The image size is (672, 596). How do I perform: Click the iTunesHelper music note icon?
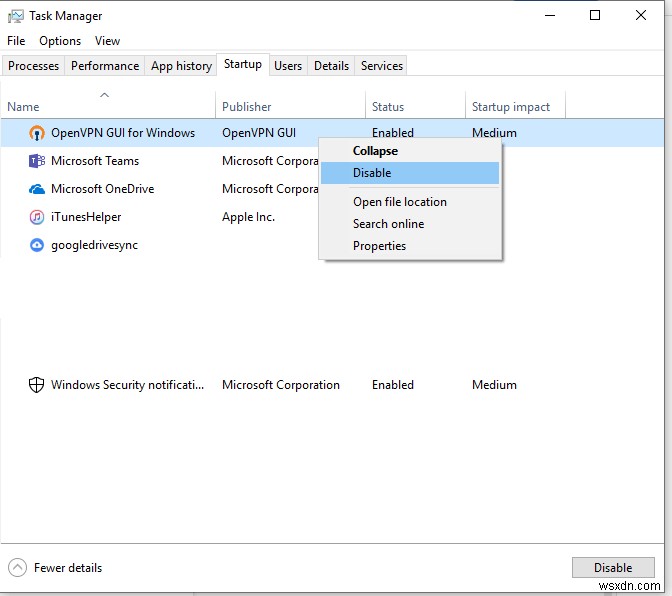coord(37,217)
